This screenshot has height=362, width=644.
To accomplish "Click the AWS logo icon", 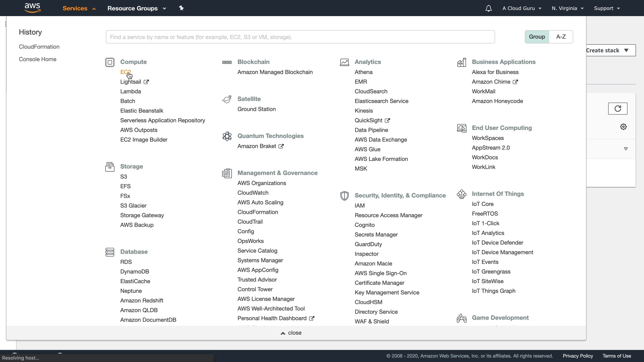I will click(32, 8).
